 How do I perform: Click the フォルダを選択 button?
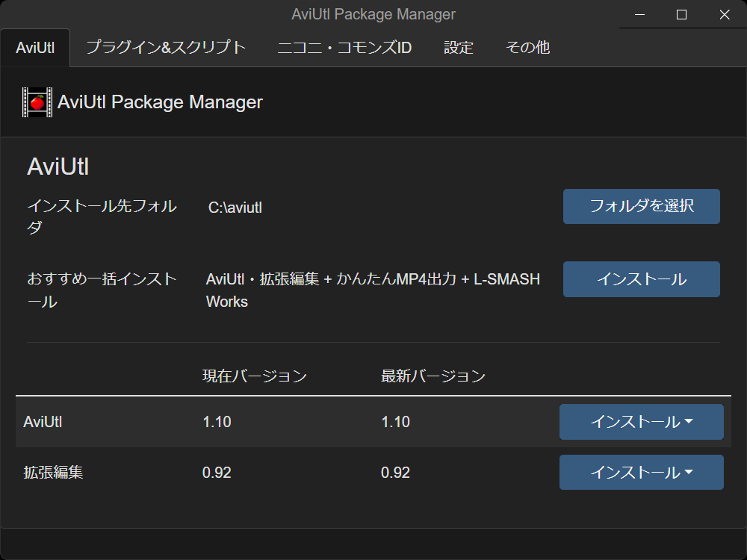641,206
